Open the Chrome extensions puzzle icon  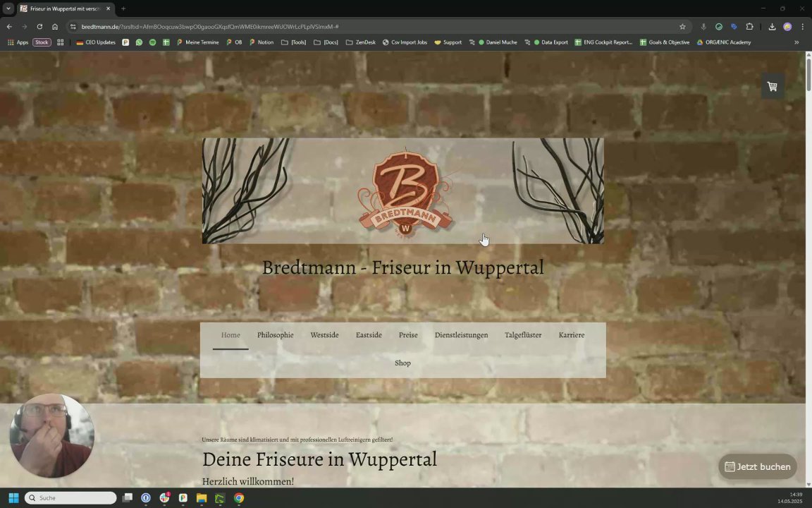tap(749, 26)
